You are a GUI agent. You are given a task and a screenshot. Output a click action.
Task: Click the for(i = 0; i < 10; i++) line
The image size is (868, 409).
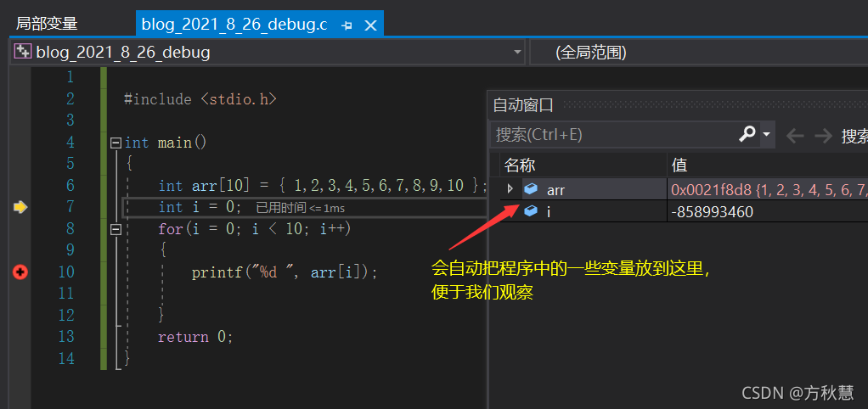point(254,229)
